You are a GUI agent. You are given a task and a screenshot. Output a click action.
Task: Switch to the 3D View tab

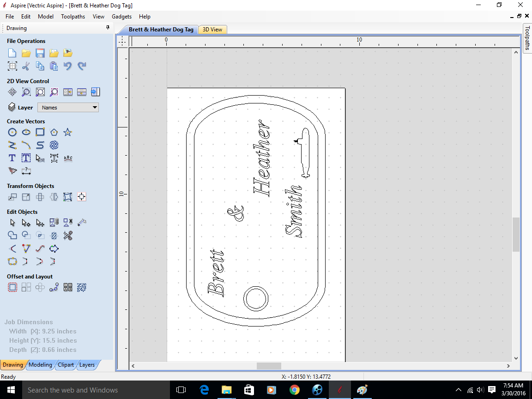212,30
